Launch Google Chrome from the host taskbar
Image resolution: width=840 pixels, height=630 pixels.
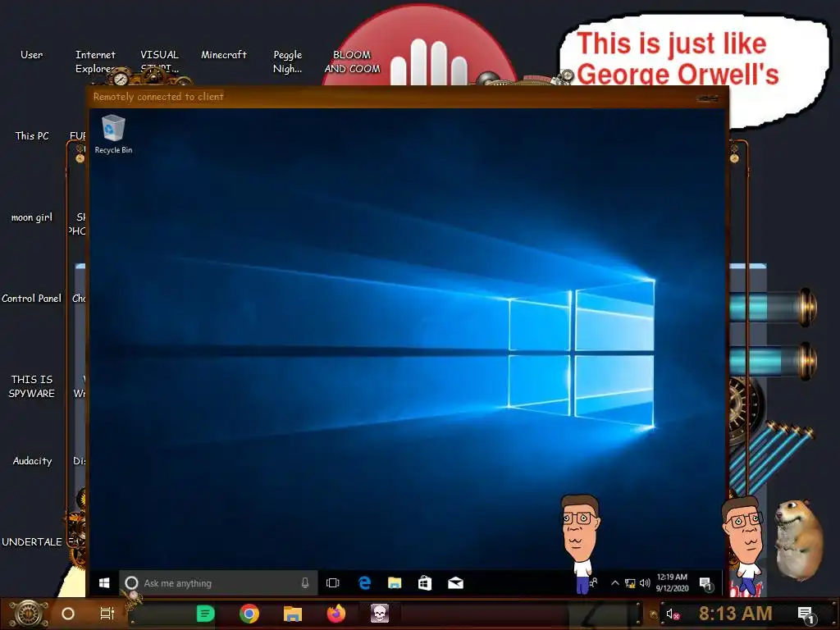tap(249, 614)
